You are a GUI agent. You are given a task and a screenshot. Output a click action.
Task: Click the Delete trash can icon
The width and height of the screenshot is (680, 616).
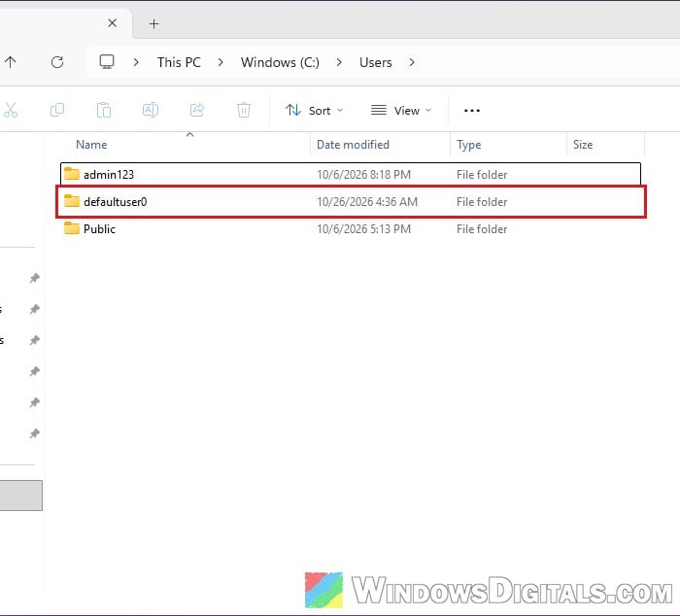244,110
